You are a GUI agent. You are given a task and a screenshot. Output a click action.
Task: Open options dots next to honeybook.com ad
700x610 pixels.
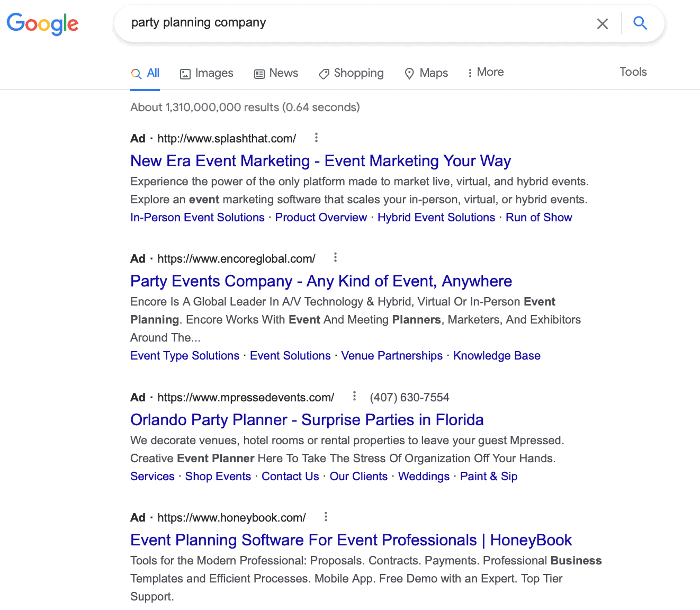coord(326,517)
